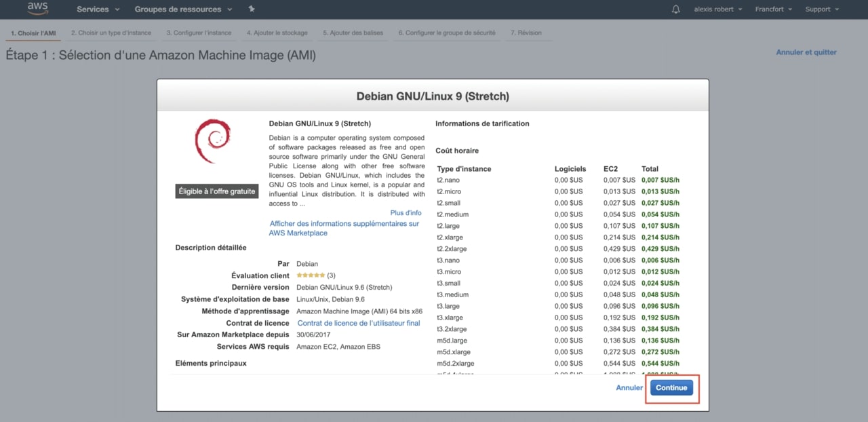Open Afficher des informations supplémentaires sur AWS Marketplace

click(x=344, y=228)
